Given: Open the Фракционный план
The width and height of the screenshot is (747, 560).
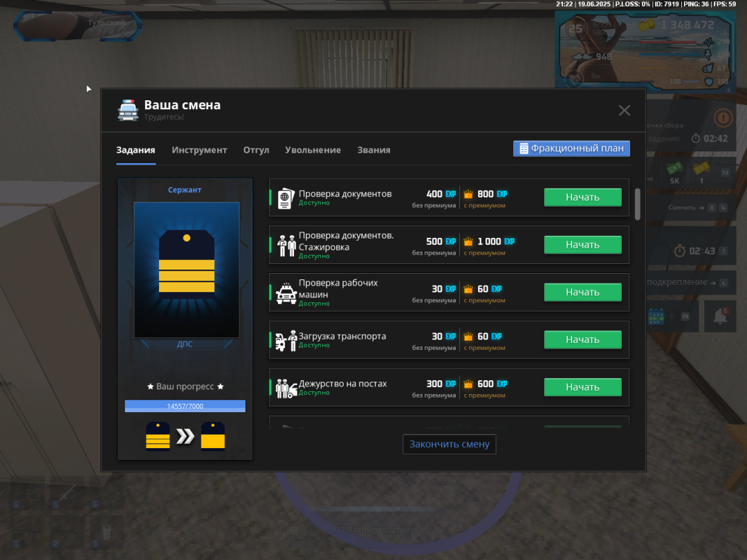Looking at the screenshot, I should (571, 149).
